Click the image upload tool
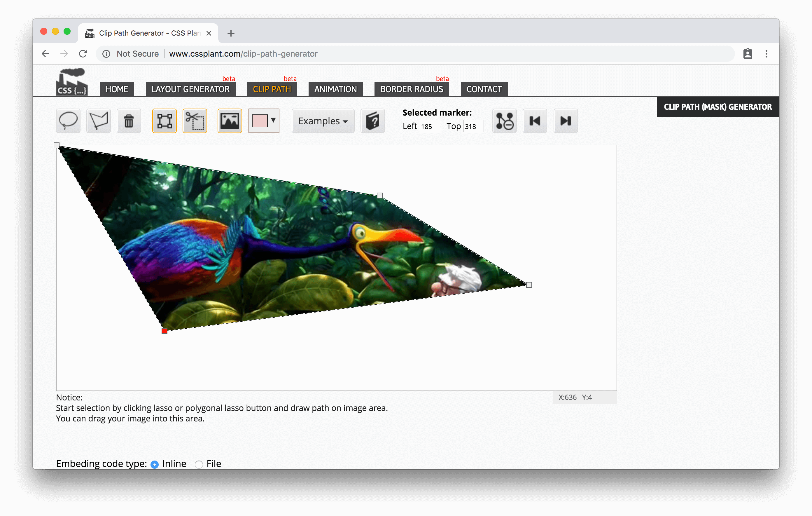 coord(230,121)
